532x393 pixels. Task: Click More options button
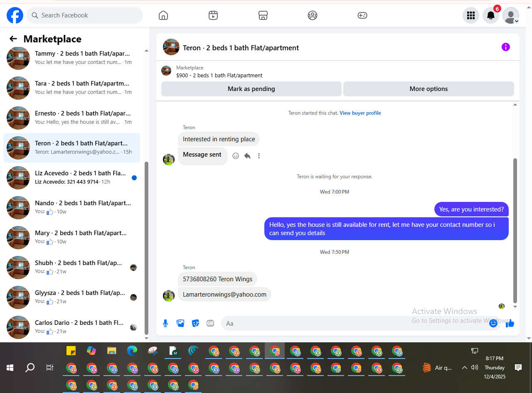coord(429,89)
